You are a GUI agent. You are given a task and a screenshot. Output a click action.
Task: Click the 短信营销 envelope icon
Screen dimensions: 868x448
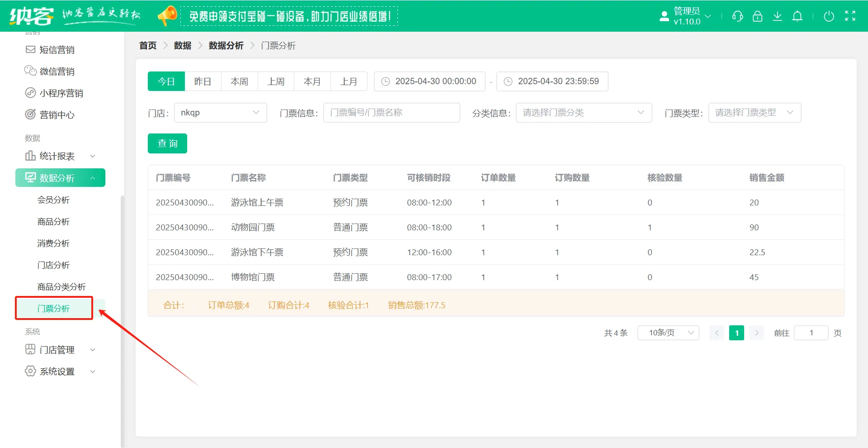pyautogui.click(x=30, y=49)
